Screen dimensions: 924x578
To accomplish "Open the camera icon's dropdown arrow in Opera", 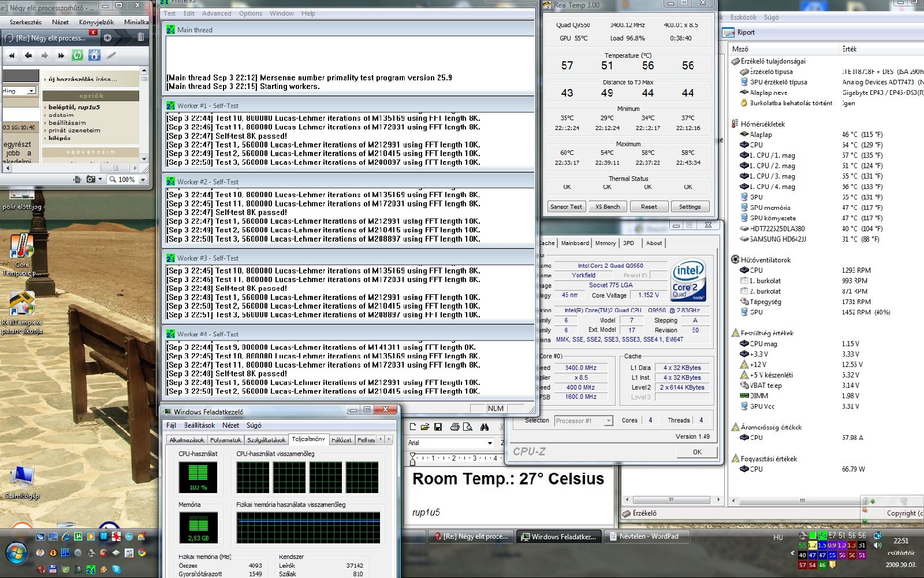I will click(100, 180).
